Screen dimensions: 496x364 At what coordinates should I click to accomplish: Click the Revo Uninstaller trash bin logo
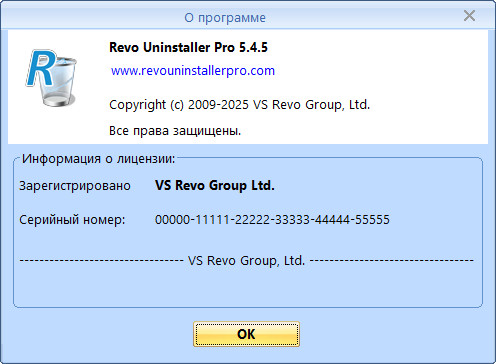click(x=51, y=78)
